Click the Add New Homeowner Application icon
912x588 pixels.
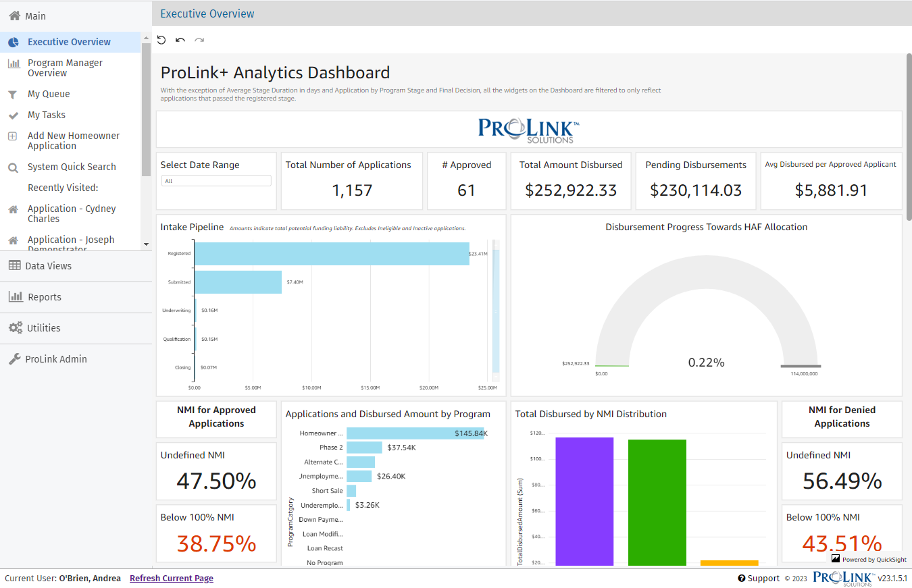coord(14,136)
